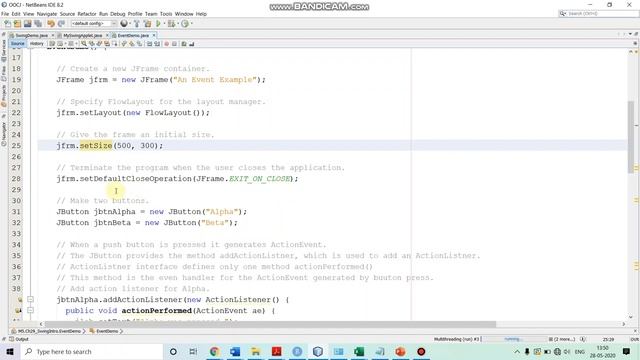640x360 pixels.
Task: Open File Explorer from the taskbar
Action: coord(256,351)
